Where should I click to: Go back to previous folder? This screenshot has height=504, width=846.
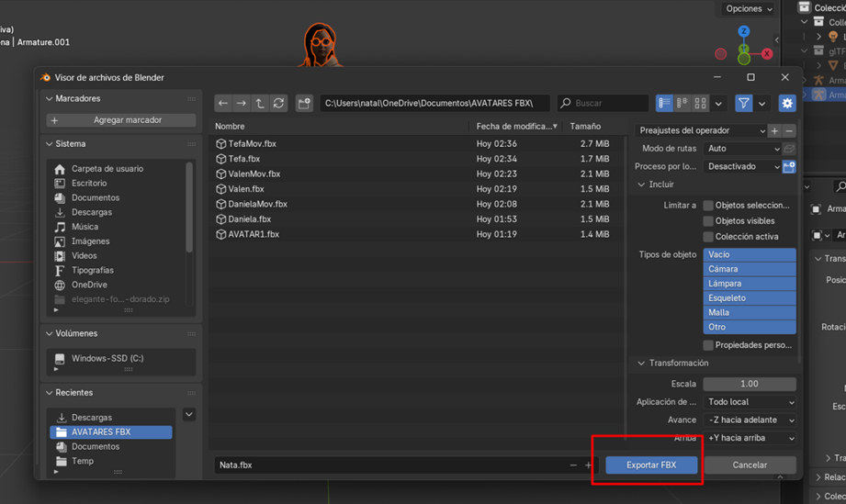[223, 103]
